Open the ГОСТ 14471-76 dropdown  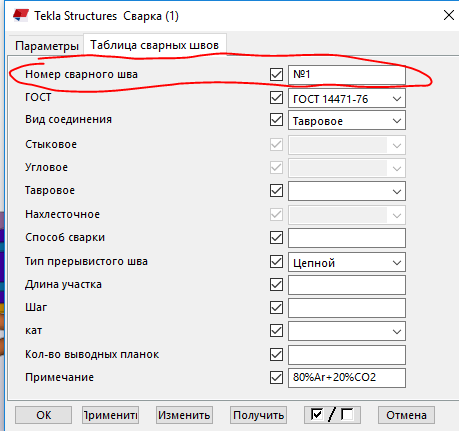347,98
